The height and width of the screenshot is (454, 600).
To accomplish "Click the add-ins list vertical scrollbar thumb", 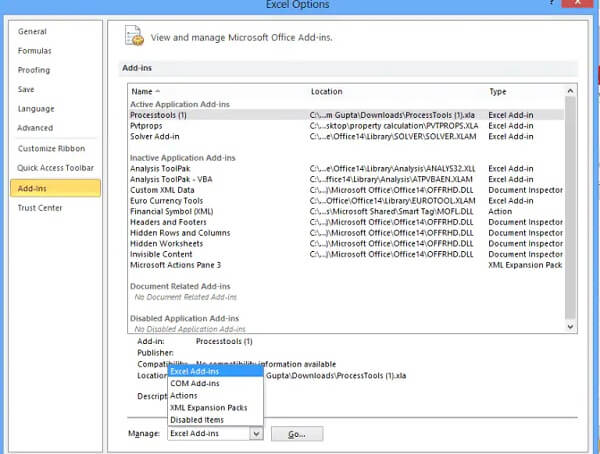I will (570, 208).
